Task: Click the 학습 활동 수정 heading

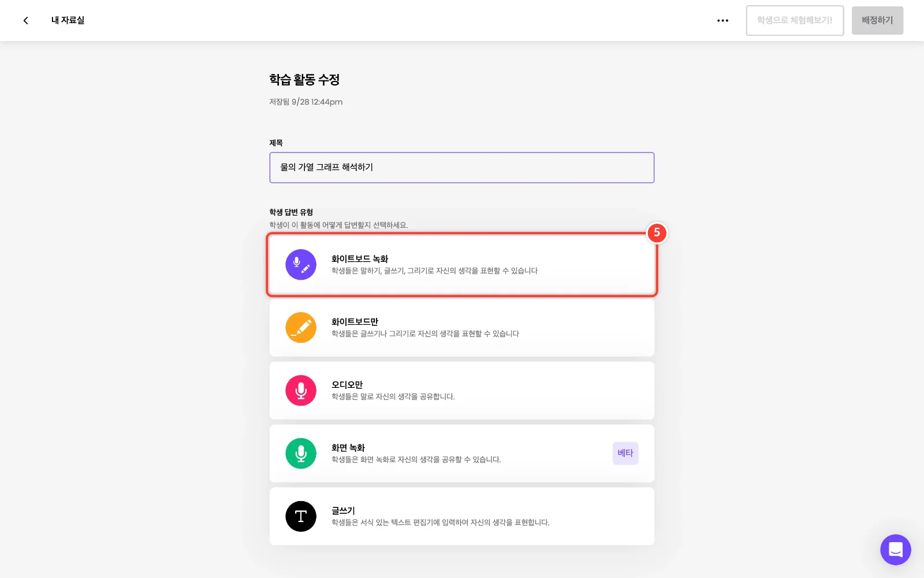Action: coord(304,80)
